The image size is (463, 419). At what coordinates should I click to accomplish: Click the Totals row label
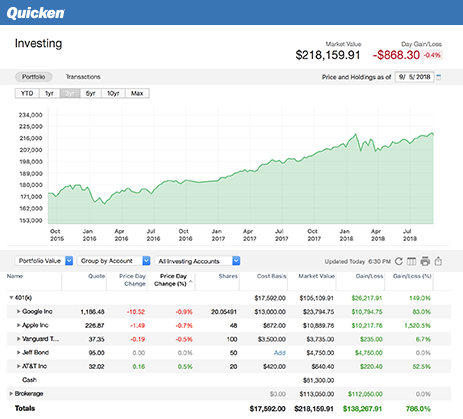click(25, 408)
